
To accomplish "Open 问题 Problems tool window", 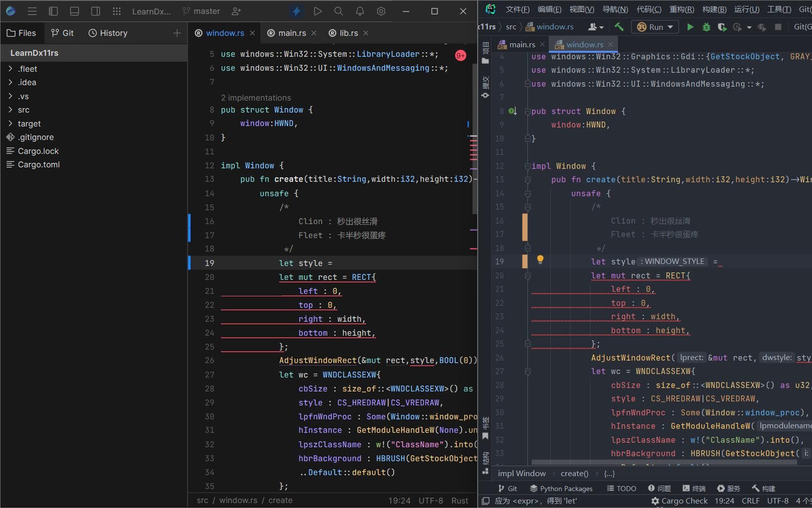I will [659, 489].
